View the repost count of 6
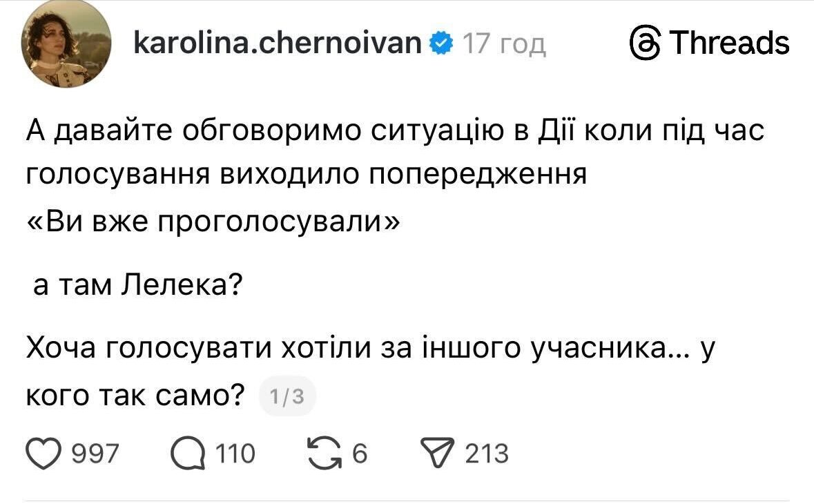Viewport: 814px width, 504px height. point(360,454)
